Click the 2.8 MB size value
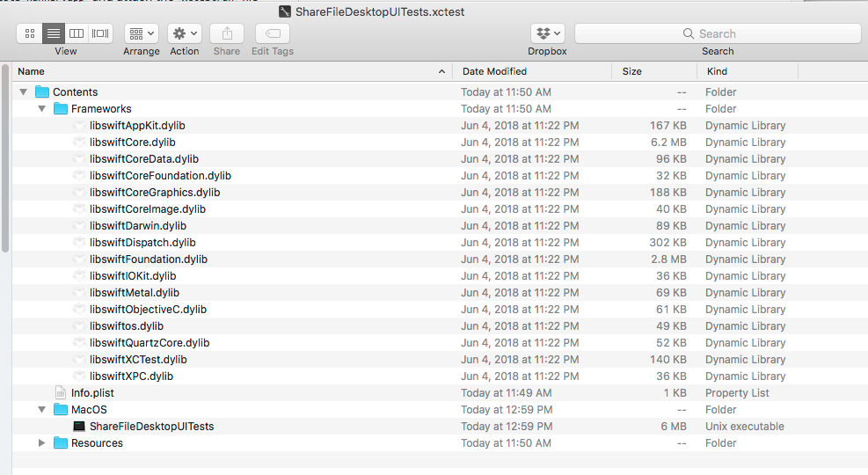This screenshot has height=475, width=868. tap(668, 259)
